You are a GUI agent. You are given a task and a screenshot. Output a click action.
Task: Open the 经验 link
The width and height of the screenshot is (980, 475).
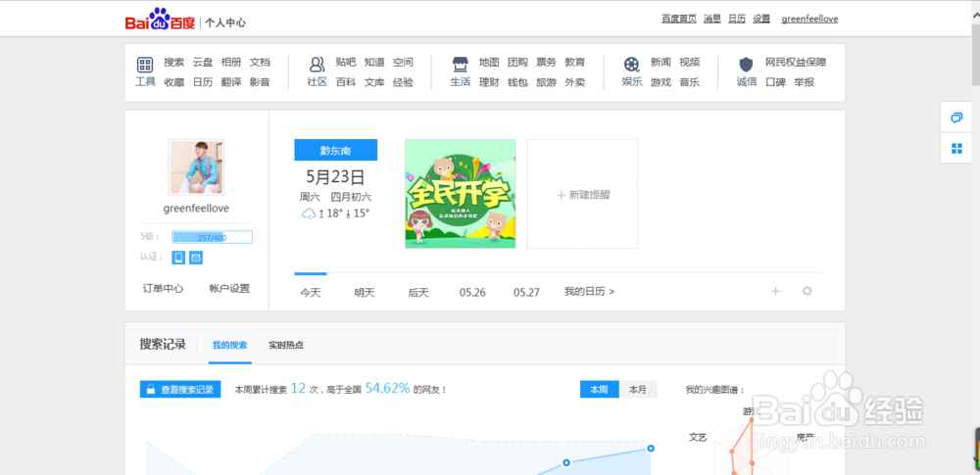403,82
